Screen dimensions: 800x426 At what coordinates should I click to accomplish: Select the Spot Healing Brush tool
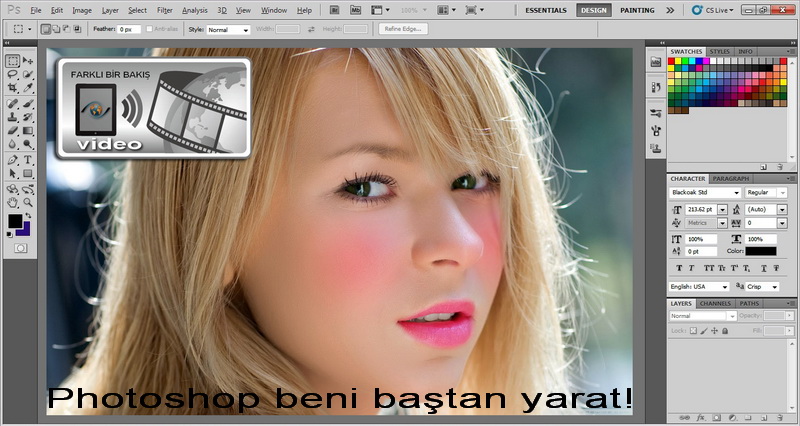click(x=13, y=104)
